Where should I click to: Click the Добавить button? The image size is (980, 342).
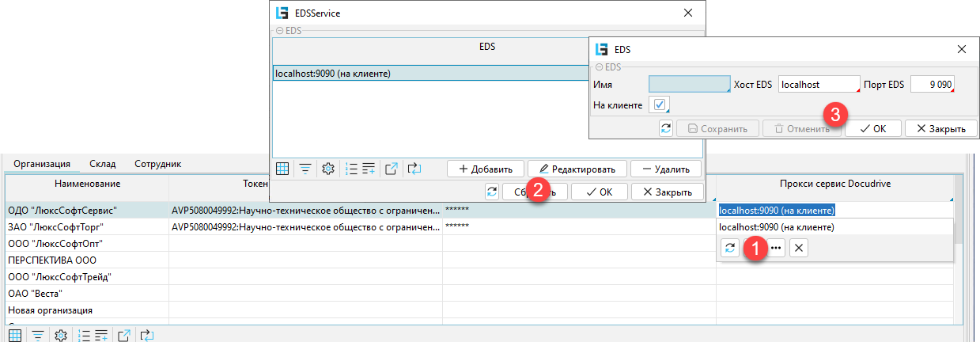(485, 169)
